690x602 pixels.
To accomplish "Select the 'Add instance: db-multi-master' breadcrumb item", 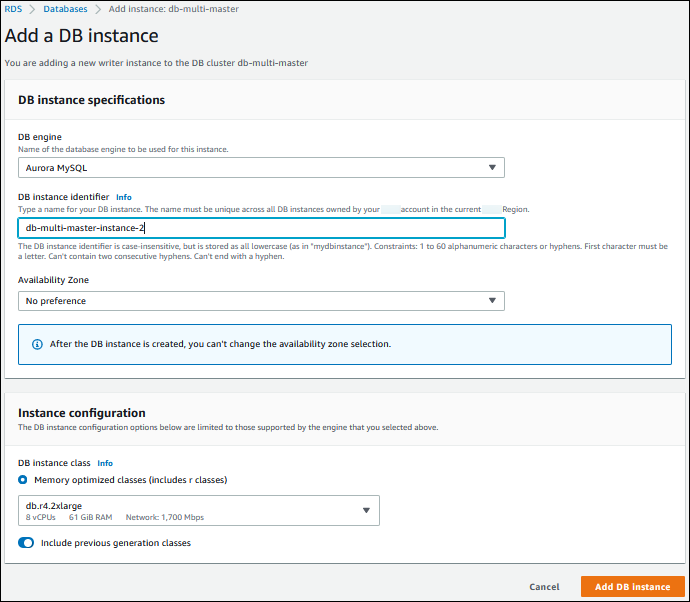I will click(x=173, y=9).
